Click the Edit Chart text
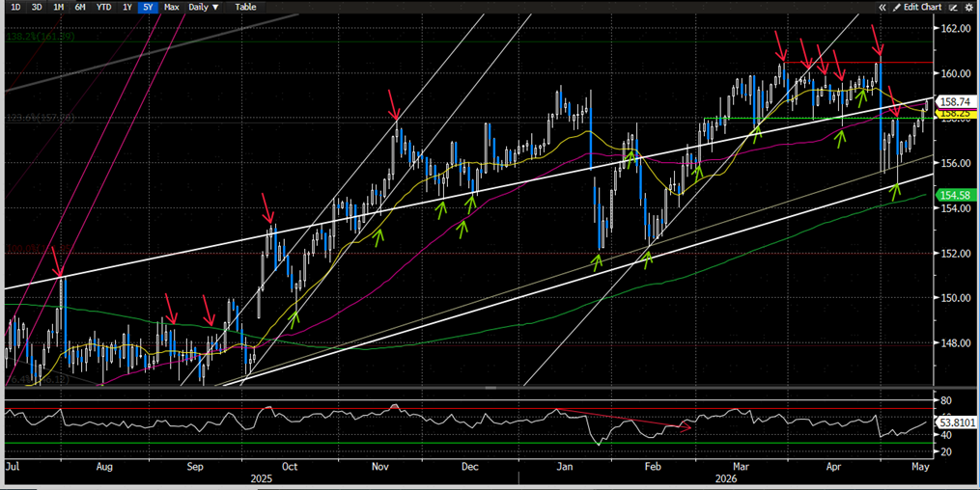980x490 pixels. (x=922, y=8)
